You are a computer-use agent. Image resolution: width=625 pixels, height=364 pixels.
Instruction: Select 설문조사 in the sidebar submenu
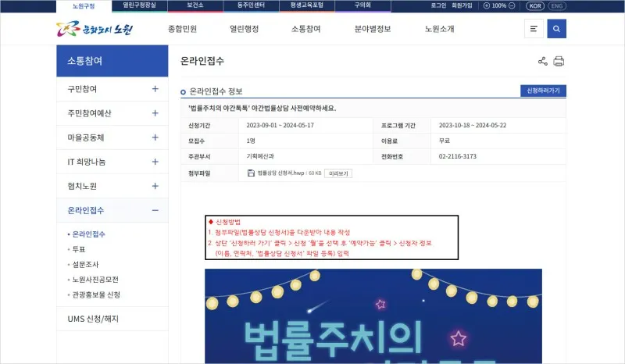tap(86, 264)
